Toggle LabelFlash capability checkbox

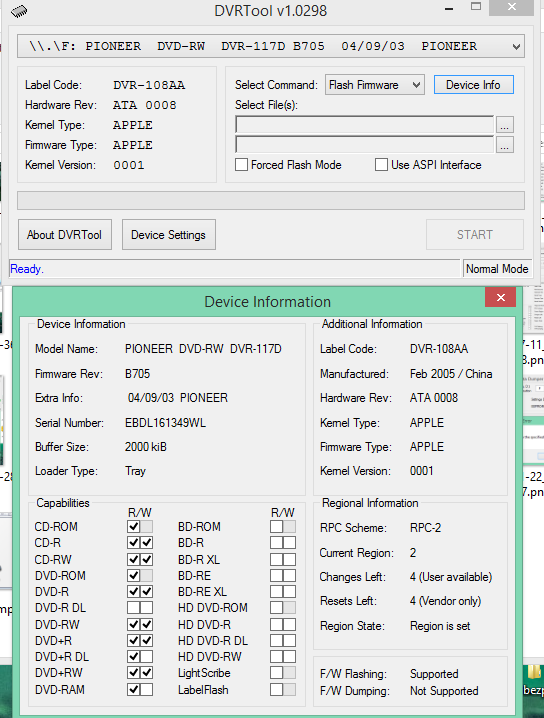click(x=277, y=690)
